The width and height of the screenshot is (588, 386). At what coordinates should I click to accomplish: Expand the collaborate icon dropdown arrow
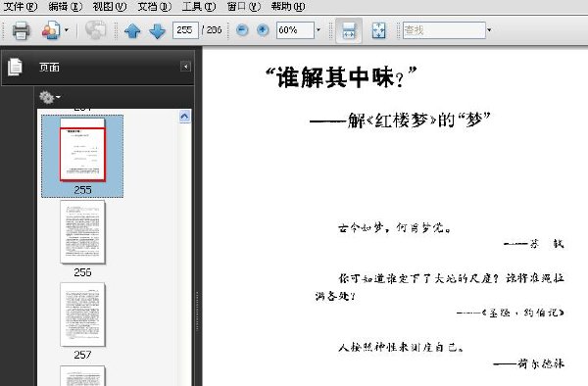click(x=67, y=30)
